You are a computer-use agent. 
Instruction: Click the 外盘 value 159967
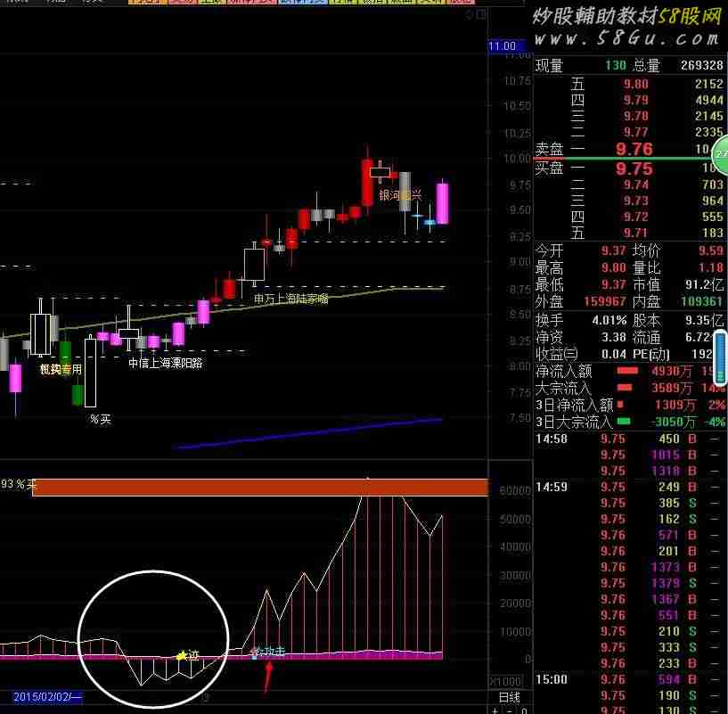tap(604, 301)
